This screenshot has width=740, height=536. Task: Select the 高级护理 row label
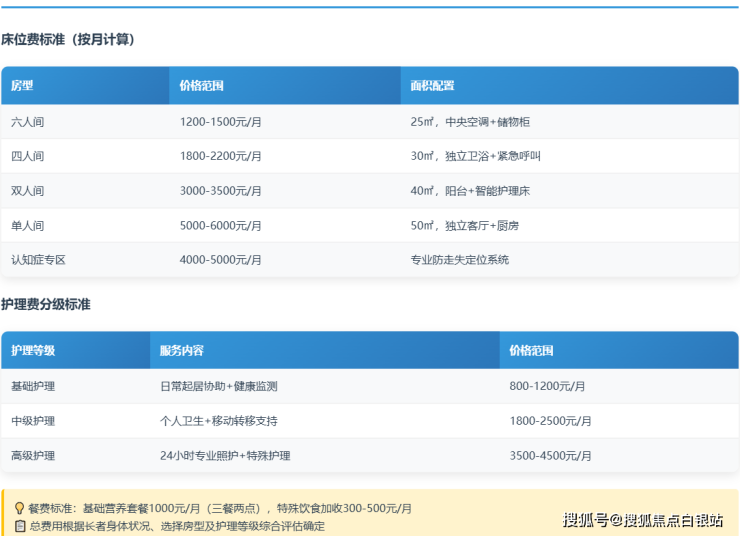pos(33,456)
